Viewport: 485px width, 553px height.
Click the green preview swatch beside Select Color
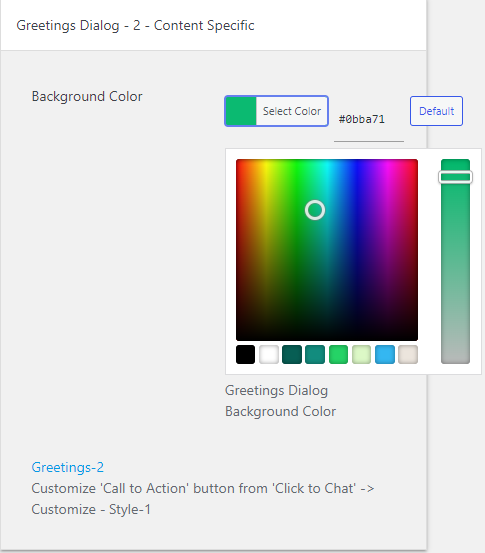click(241, 111)
